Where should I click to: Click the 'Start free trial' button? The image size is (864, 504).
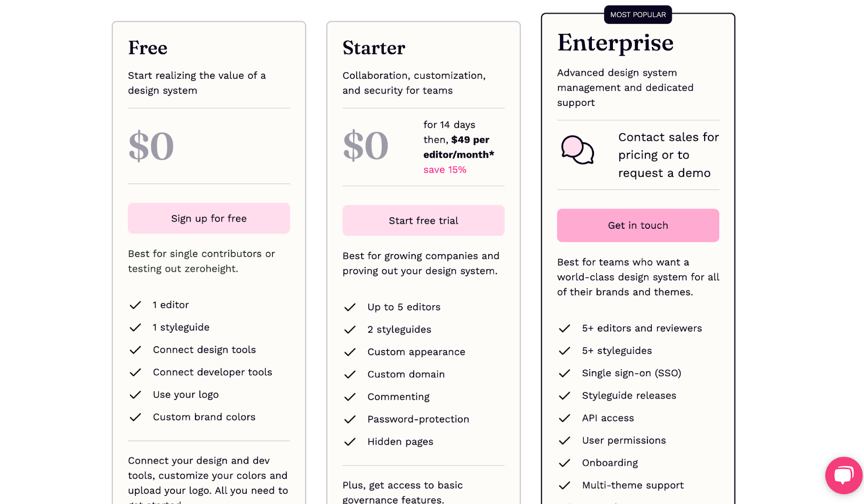pos(423,220)
